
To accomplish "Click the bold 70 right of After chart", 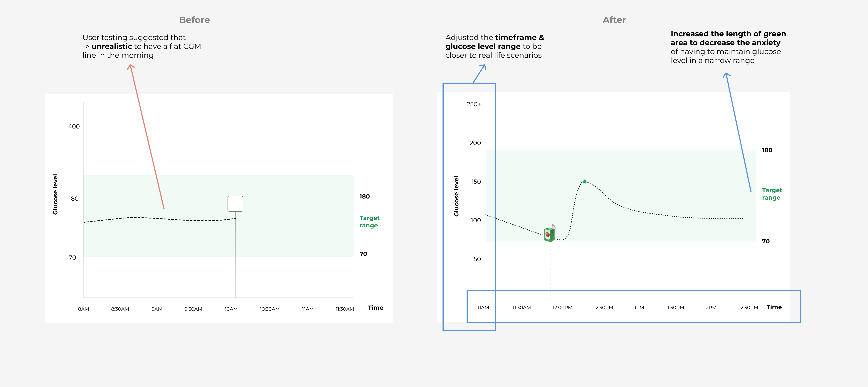I will tap(766, 242).
